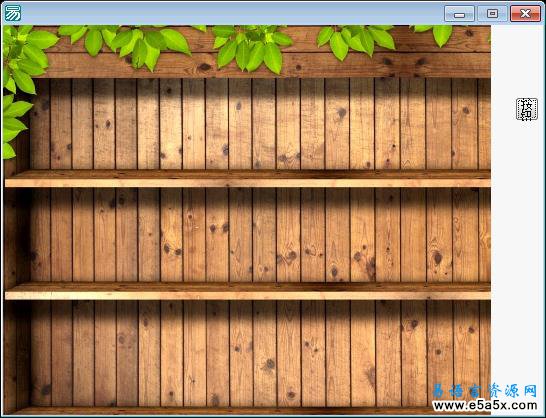Screen dimensions: 546x418
Task: Click the left side wall of bookshelf
Action: [16, 286]
